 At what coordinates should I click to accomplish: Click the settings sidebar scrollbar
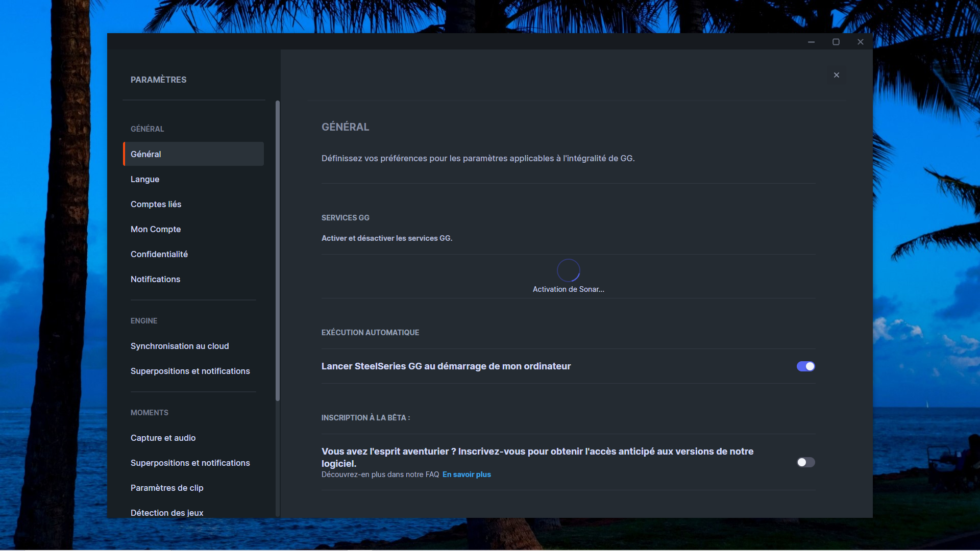(x=278, y=251)
